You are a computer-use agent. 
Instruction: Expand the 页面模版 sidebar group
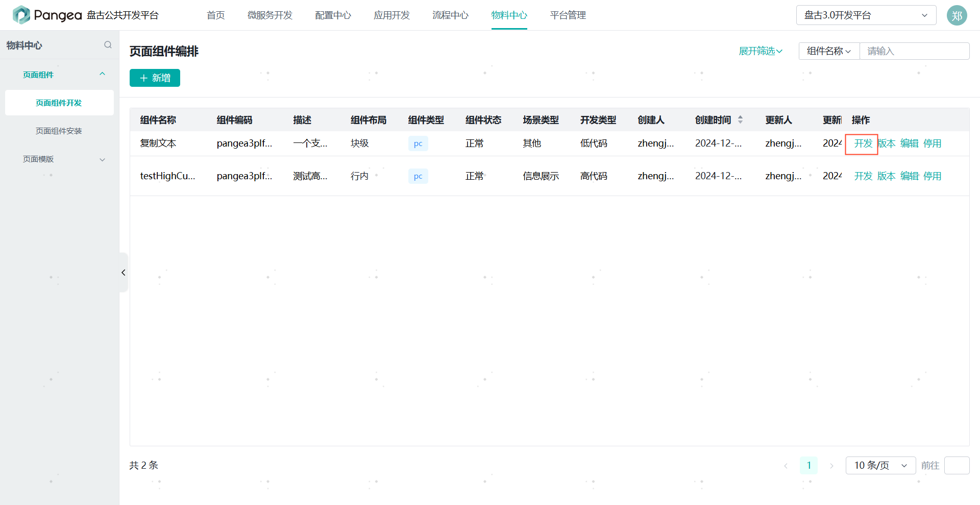click(x=102, y=159)
